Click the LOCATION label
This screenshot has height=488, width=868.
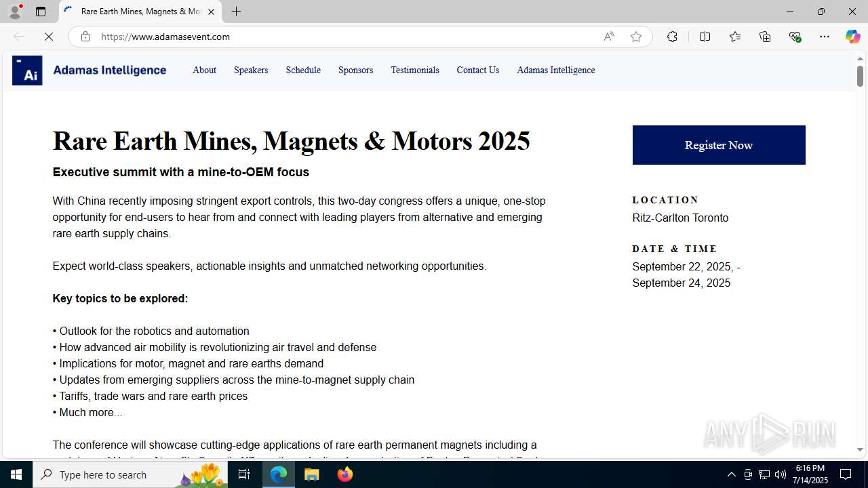(x=665, y=200)
